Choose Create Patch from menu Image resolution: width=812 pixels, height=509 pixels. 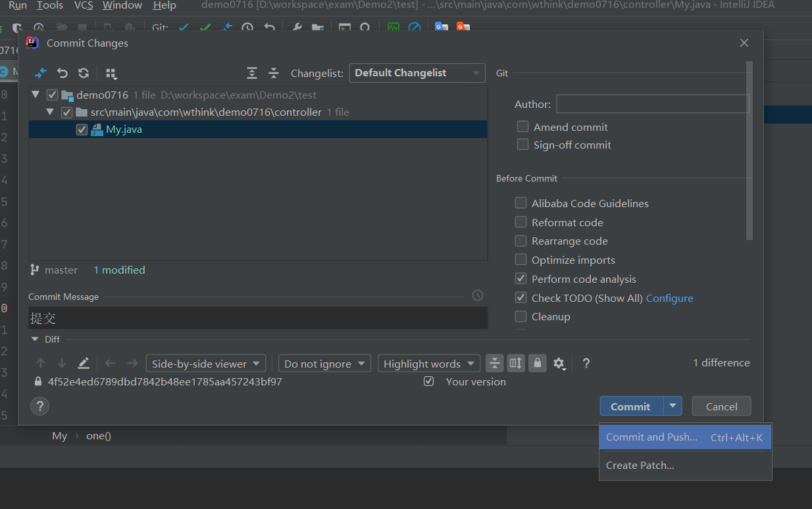pos(684,465)
